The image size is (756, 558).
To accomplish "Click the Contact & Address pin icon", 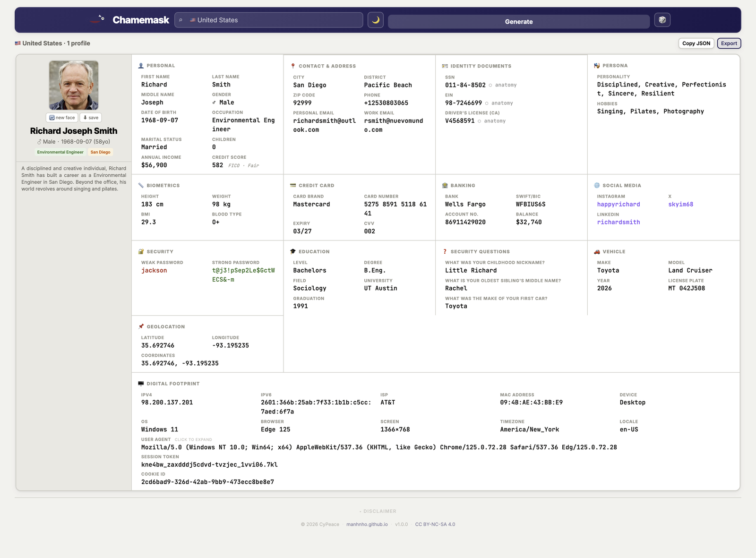I will (293, 66).
